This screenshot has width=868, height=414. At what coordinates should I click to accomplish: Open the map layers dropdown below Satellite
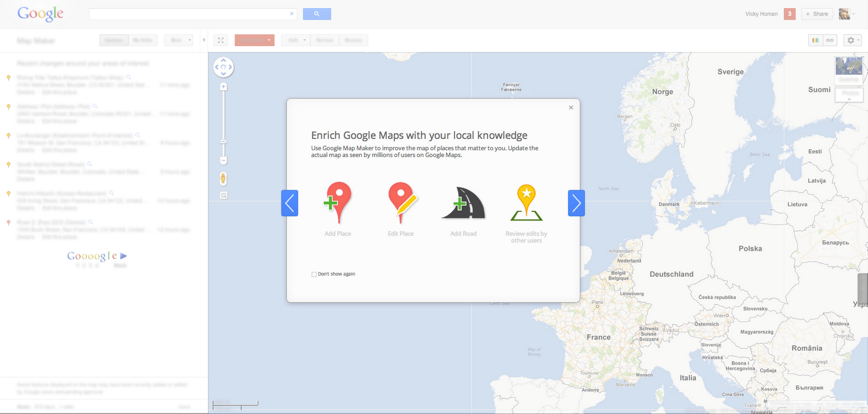point(849,94)
